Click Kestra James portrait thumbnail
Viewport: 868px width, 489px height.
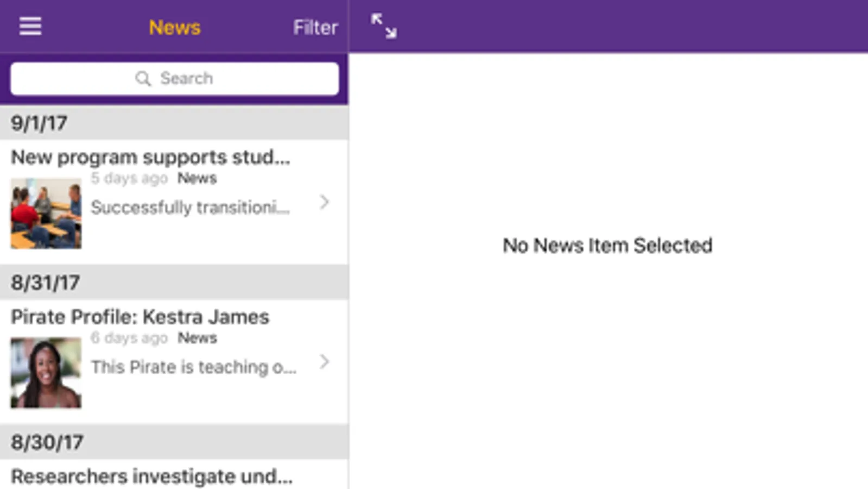(46, 373)
